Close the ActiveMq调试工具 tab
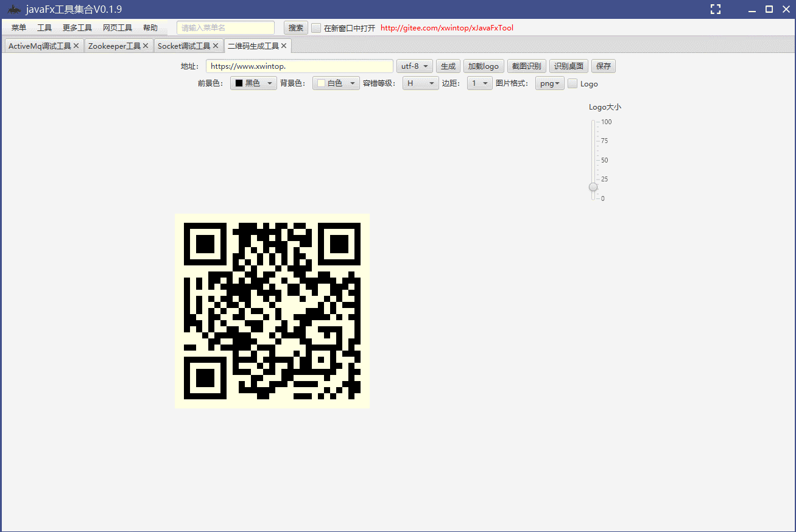The height and width of the screenshot is (532, 796). click(x=76, y=46)
